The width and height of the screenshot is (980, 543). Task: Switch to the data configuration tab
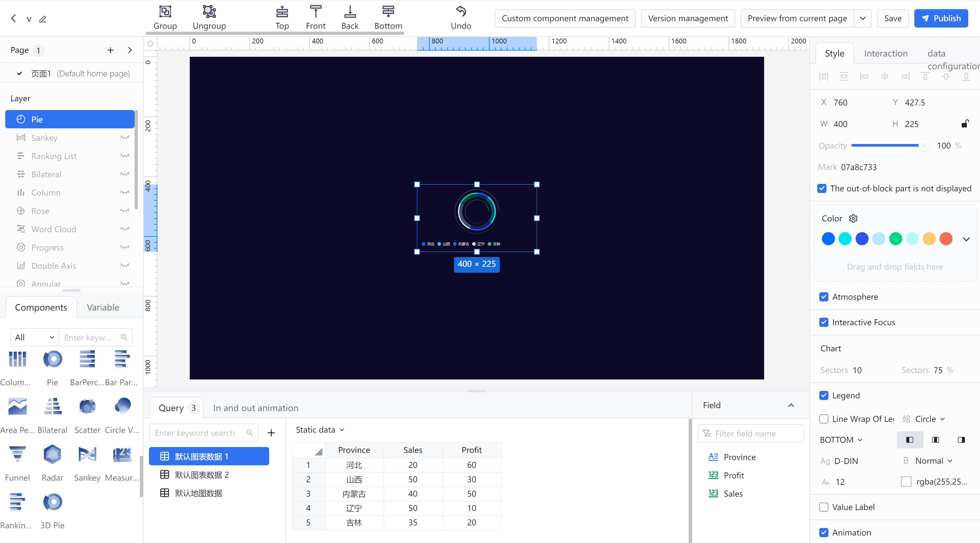[x=953, y=59]
